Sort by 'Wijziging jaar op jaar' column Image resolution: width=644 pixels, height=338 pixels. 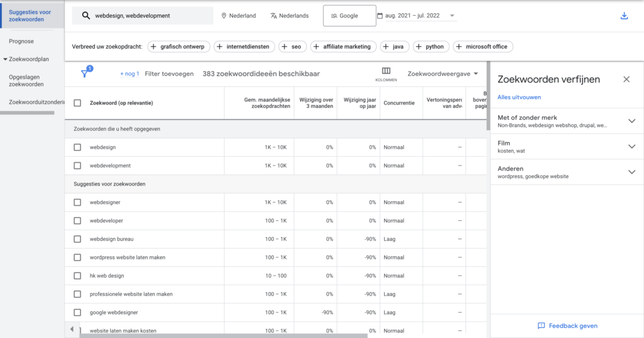(x=360, y=103)
